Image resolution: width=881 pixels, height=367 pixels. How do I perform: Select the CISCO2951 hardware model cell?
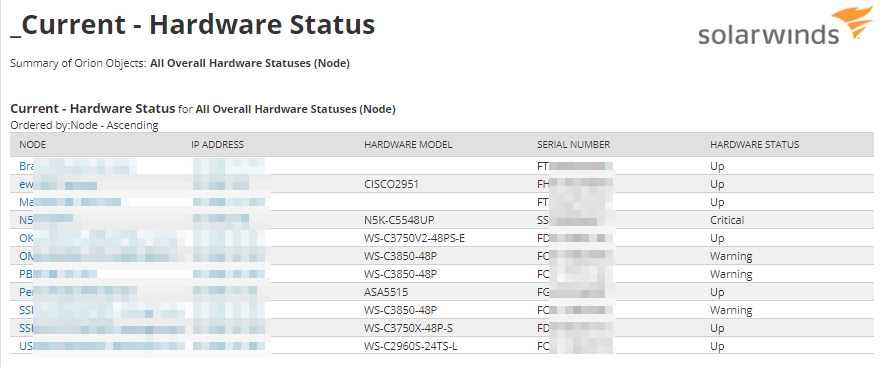coord(391,184)
